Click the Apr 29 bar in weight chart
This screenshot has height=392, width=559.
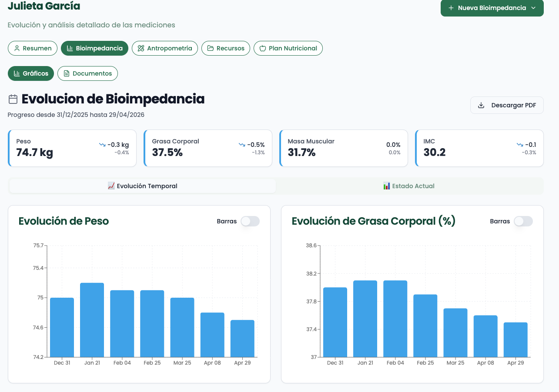[x=242, y=339]
